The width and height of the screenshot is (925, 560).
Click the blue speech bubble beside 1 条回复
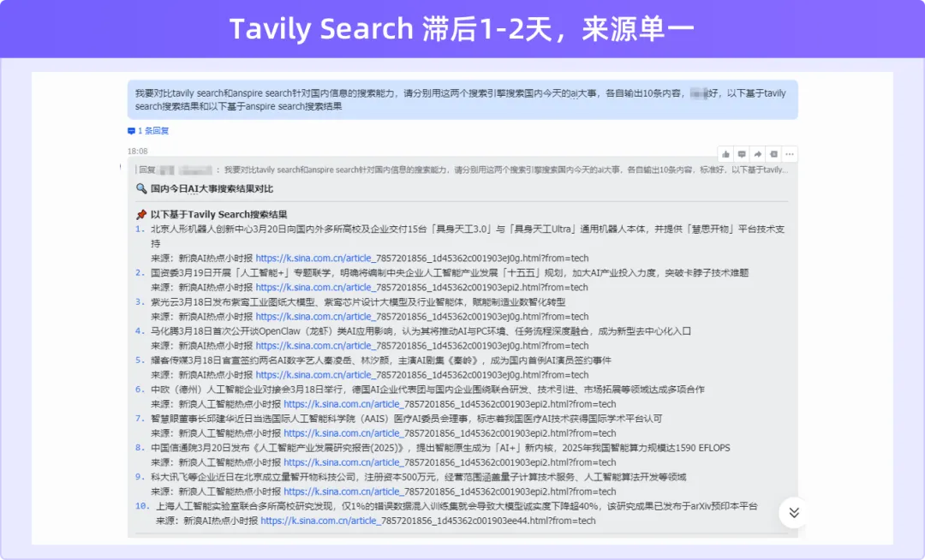[x=131, y=131]
